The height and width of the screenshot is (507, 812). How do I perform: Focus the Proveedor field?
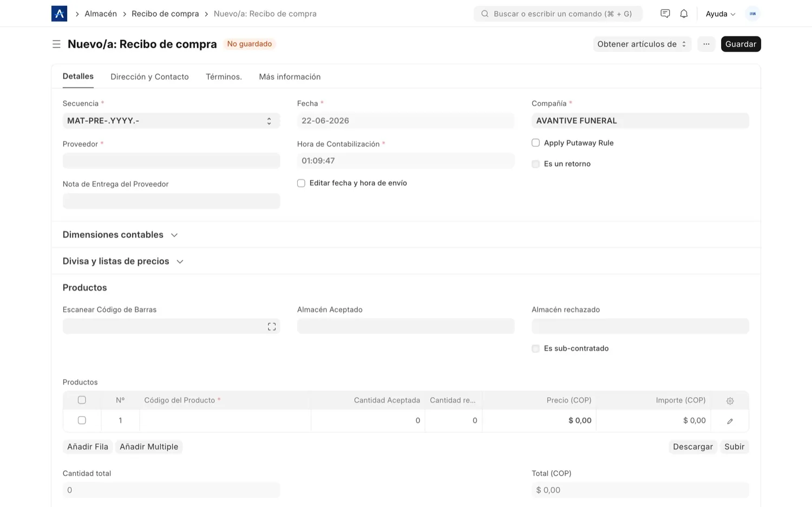pyautogui.click(x=171, y=161)
